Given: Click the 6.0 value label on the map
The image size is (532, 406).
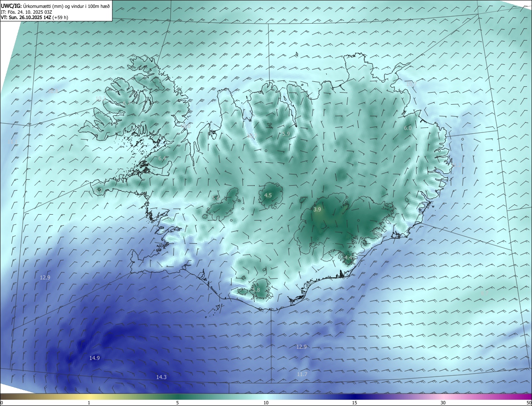Looking at the screenshot, I should (408, 128).
